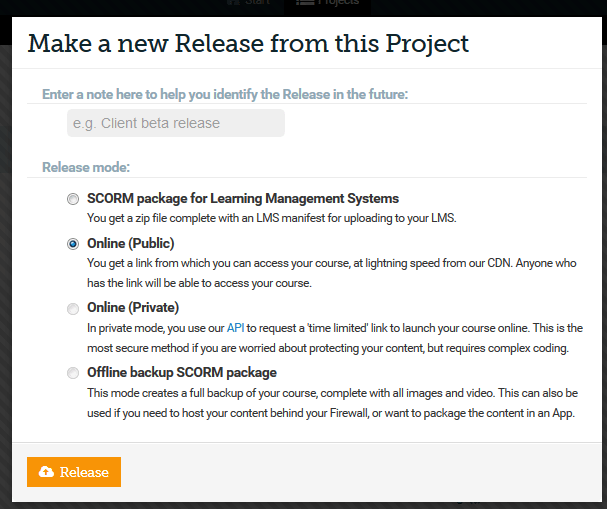
Task: Click the 'Release mode:' section heading
Action: [x=86, y=167]
